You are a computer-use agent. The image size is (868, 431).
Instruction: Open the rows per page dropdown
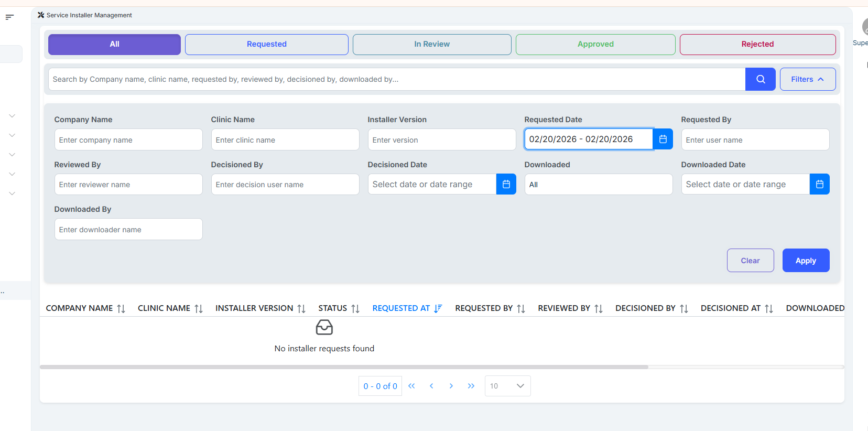[507, 386]
